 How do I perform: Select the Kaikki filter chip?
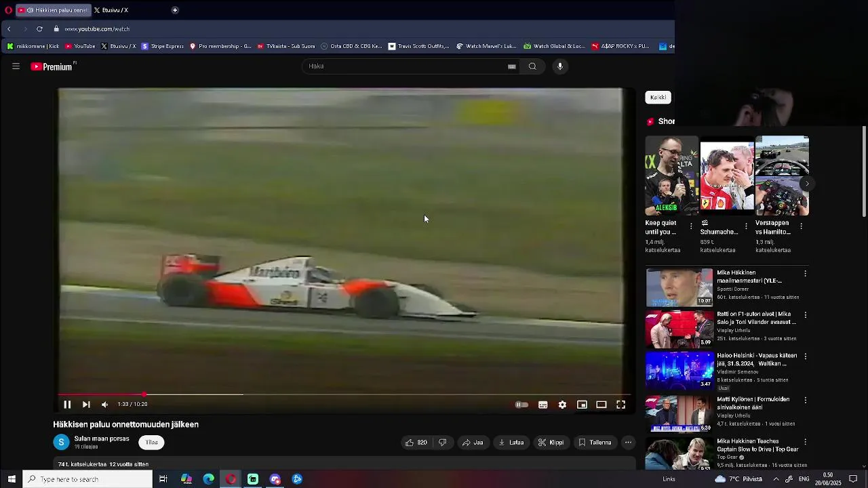(x=658, y=98)
